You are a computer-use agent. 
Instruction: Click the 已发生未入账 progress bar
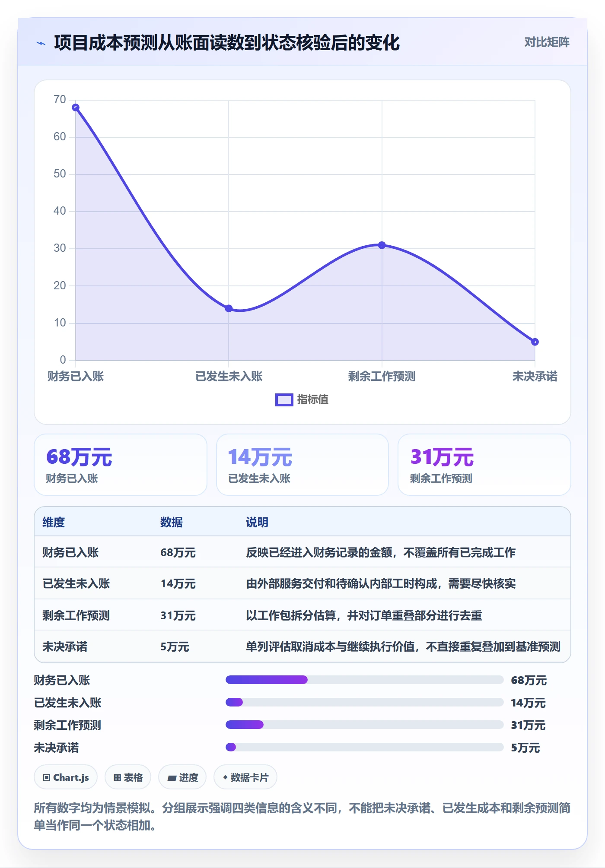click(x=364, y=702)
